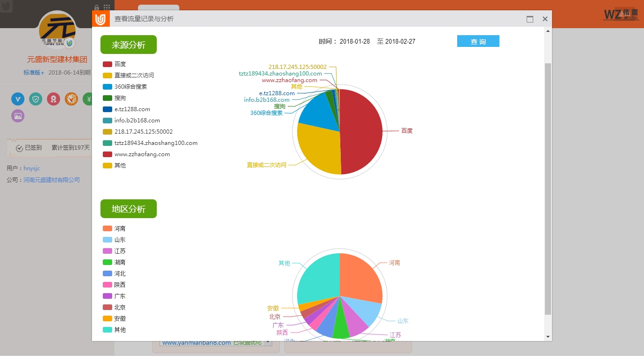This screenshot has width=644, height=356.
Task: Click the blue V verification badge icon
Action: [x=18, y=99]
